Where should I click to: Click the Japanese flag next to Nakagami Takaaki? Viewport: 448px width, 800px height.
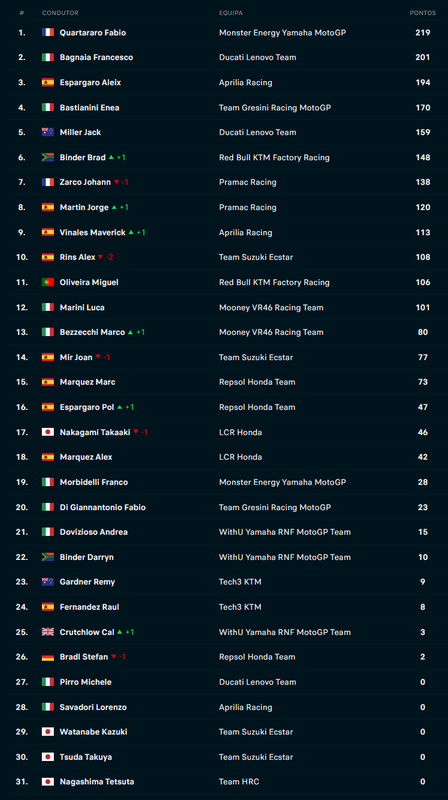[47, 432]
